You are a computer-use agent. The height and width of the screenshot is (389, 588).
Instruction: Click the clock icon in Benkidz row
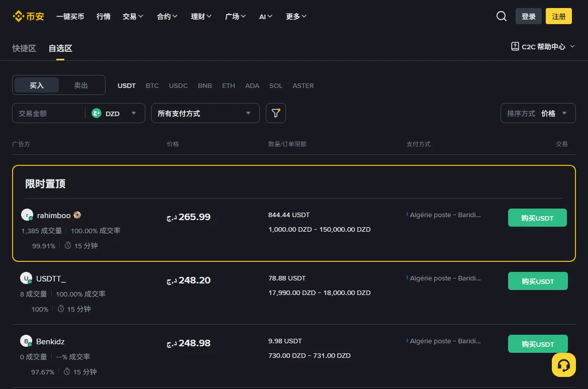click(67, 371)
